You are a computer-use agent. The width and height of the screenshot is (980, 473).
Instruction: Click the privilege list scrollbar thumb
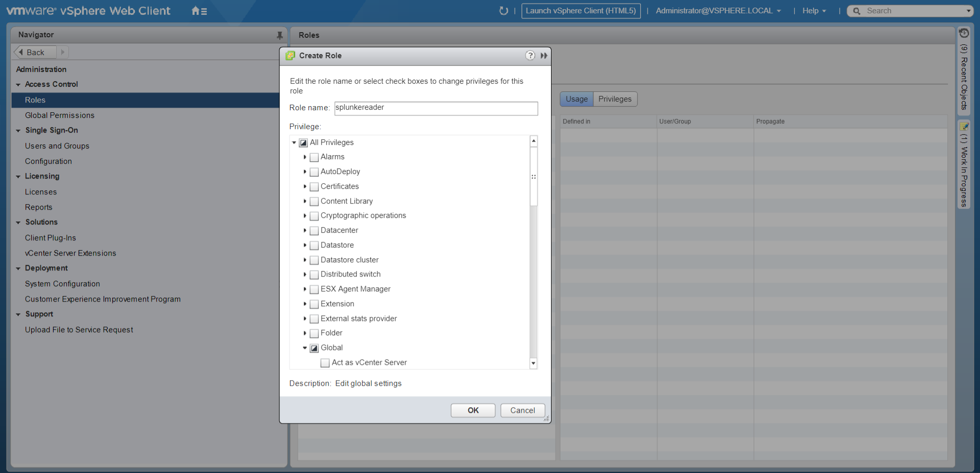click(534, 177)
